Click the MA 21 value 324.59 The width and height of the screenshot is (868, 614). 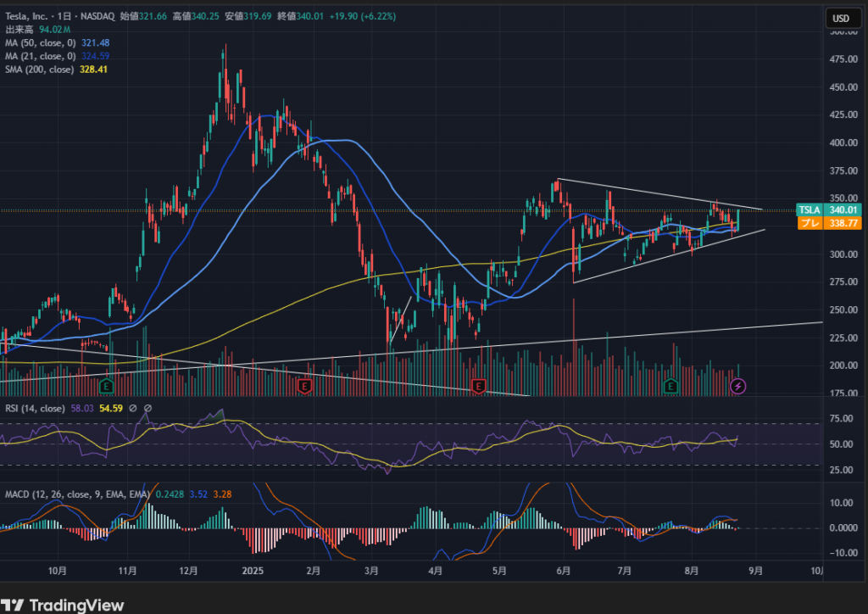(95, 56)
